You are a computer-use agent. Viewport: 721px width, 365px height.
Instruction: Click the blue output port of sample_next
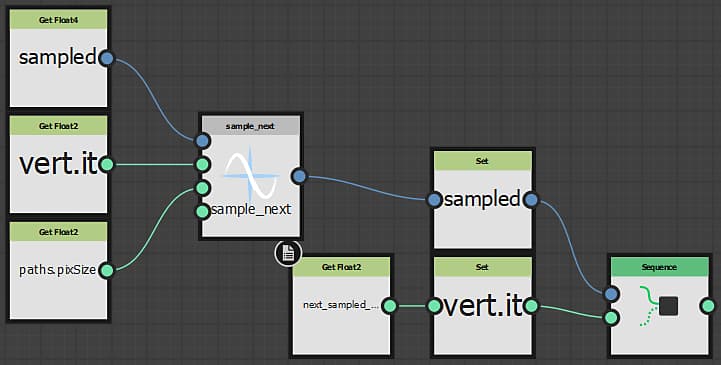299,176
